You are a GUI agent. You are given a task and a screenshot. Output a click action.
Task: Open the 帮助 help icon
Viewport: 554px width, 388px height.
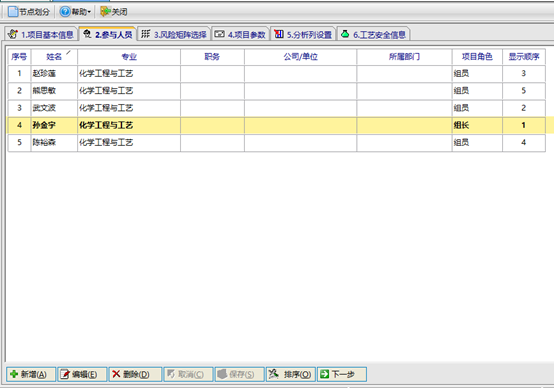coord(65,12)
